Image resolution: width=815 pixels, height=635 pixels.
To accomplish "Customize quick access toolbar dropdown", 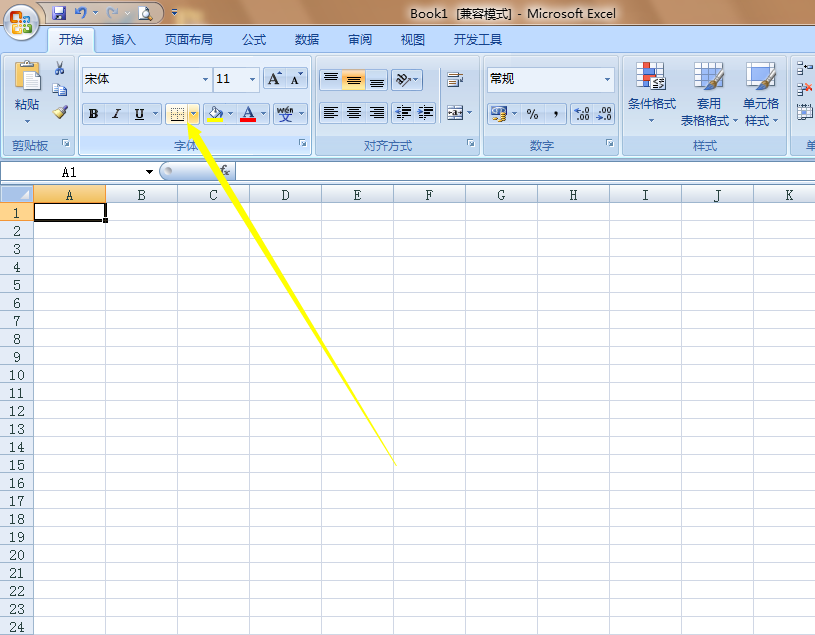I will [x=175, y=12].
